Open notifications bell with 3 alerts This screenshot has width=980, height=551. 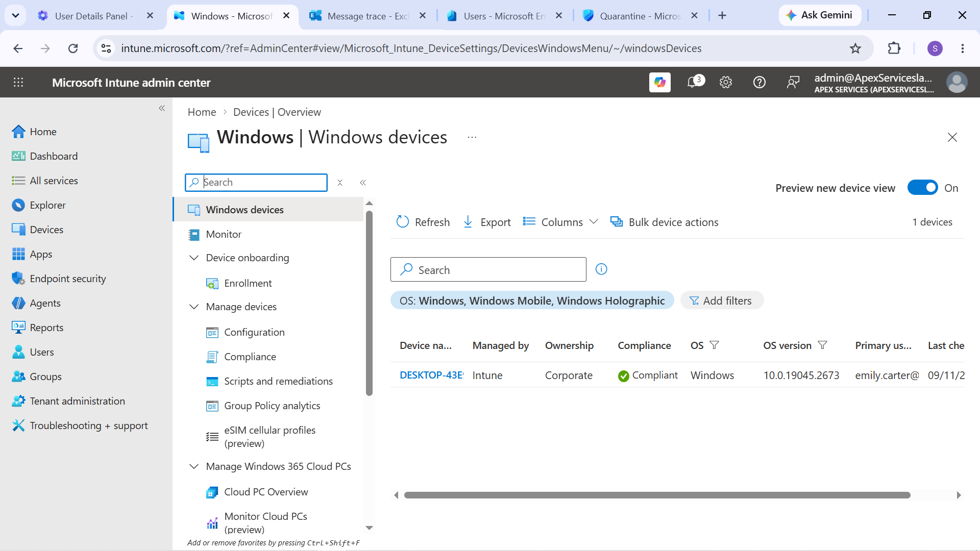pyautogui.click(x=695, y=82)
